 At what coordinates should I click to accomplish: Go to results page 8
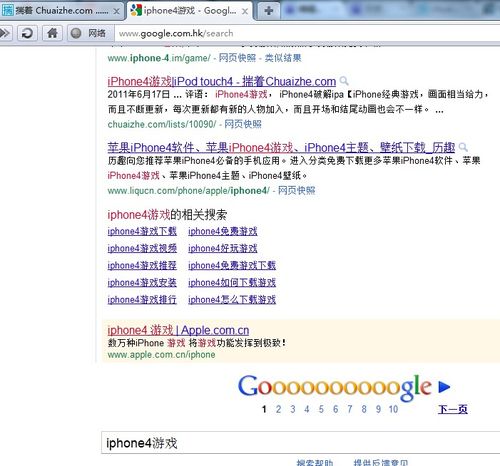point(364,409)
